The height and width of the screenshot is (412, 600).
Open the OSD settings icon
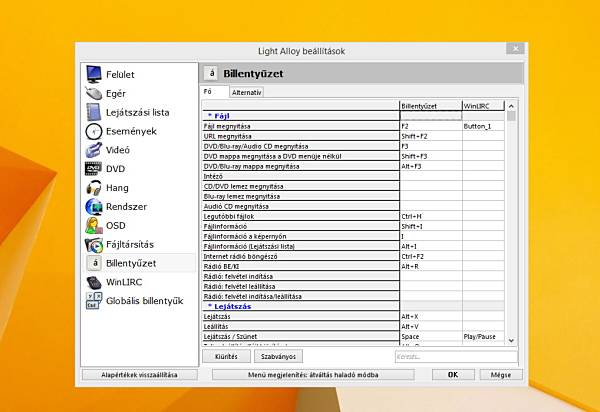pos(94,225)
